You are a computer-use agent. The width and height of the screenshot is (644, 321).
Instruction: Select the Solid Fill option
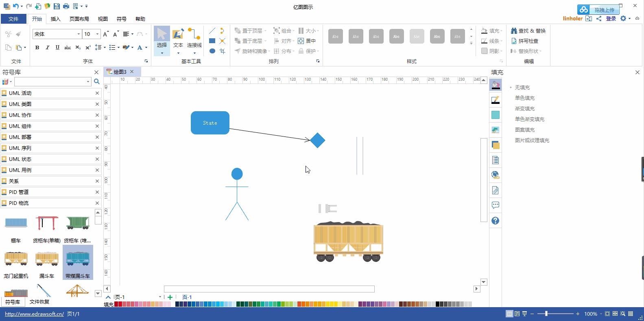[x=524, y=98]
